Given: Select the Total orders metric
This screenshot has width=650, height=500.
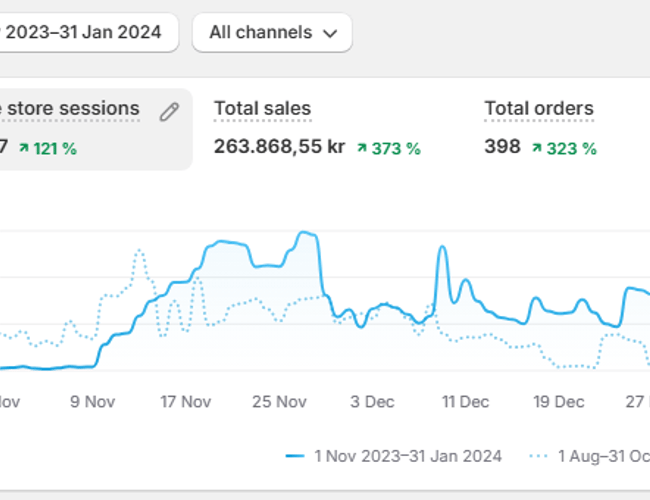Looking at the screenshot, I should point(538,109).
